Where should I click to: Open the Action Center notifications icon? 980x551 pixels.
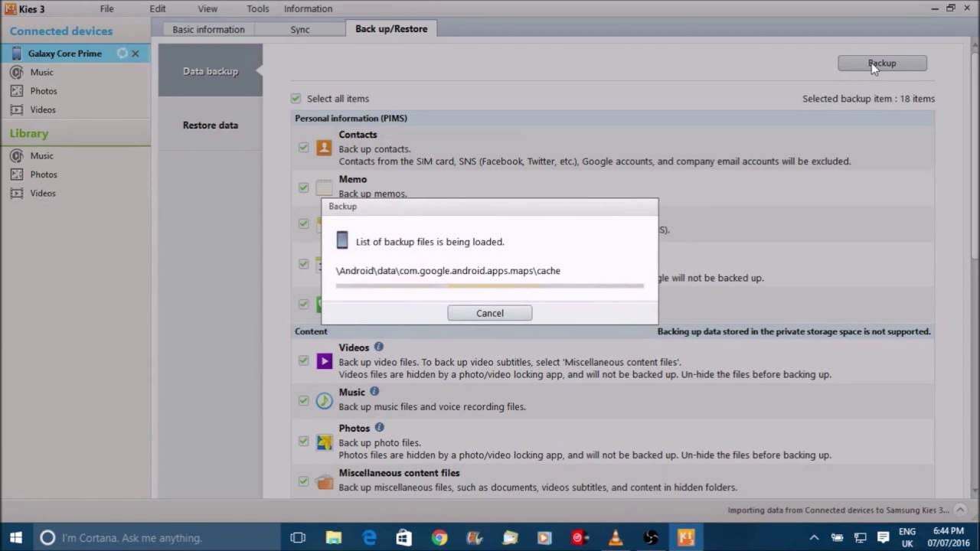883,538
